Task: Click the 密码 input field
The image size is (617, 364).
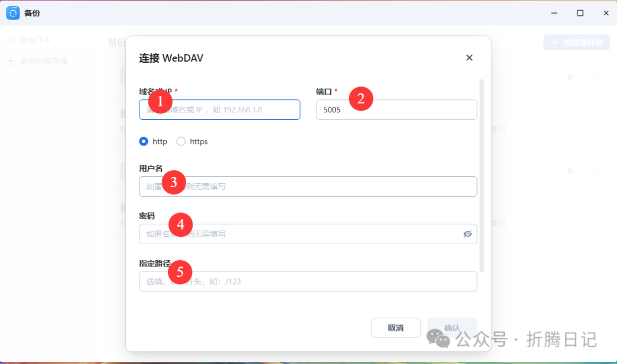Action: click(x=308, y=234)
